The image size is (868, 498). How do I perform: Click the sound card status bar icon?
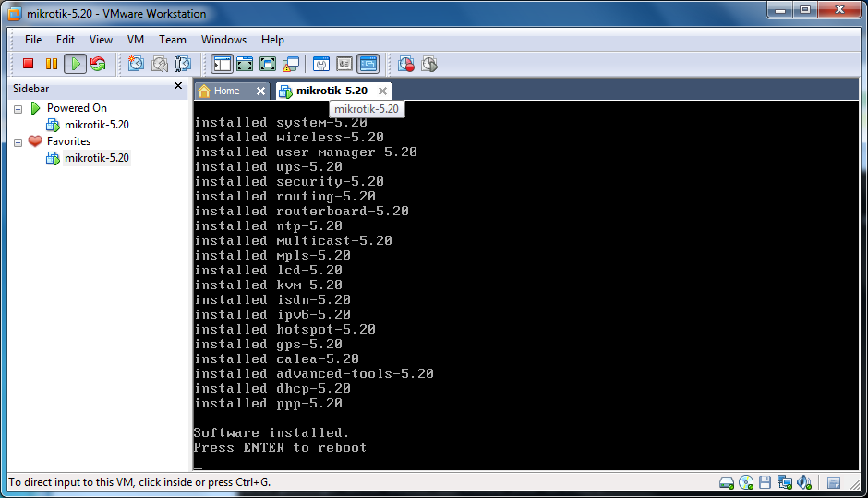pos(804,482)
